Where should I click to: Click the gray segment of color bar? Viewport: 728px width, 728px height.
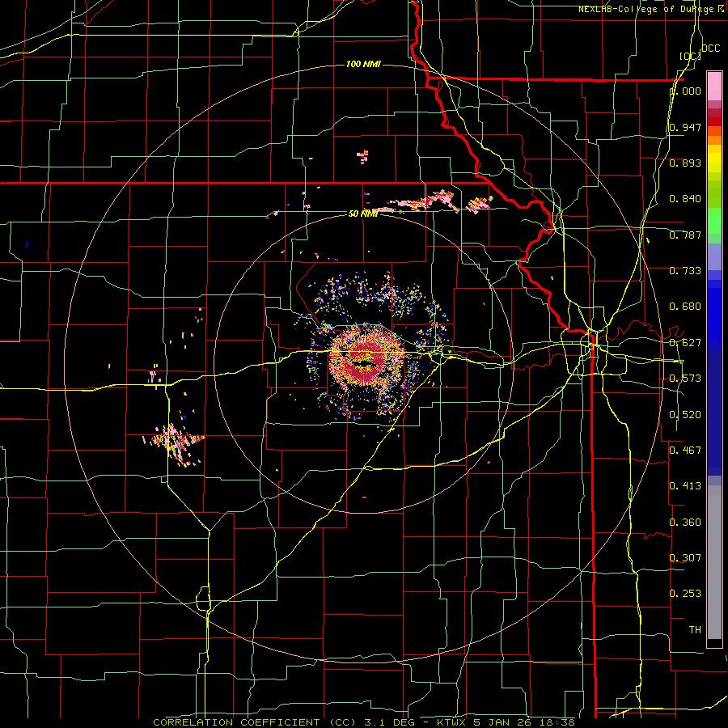point(714,562)
